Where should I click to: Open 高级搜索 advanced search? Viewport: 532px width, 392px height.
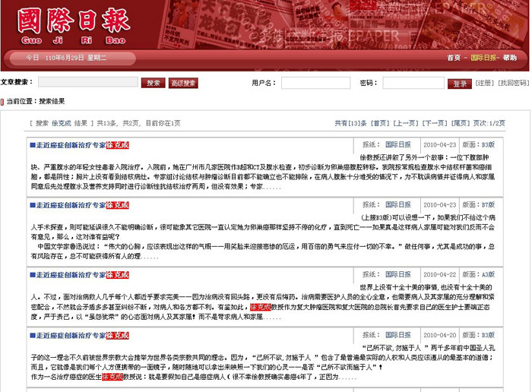(x=183, y=83)
